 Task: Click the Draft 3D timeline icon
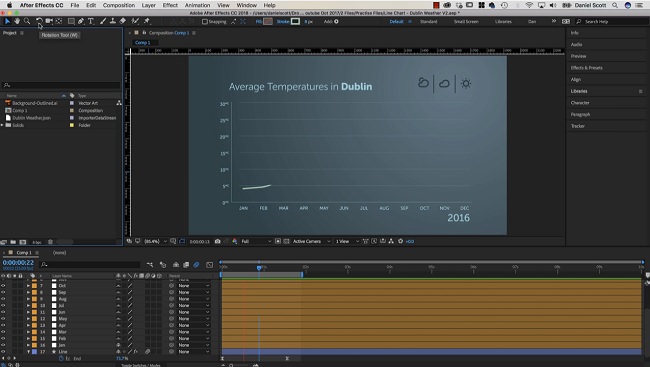(162, 265)
